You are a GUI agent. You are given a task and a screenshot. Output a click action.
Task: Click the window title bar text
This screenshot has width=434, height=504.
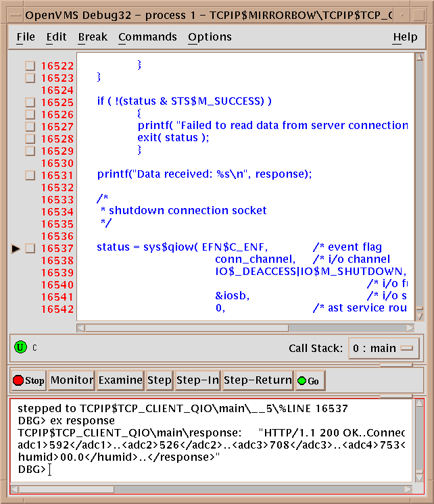click(209, 15)
